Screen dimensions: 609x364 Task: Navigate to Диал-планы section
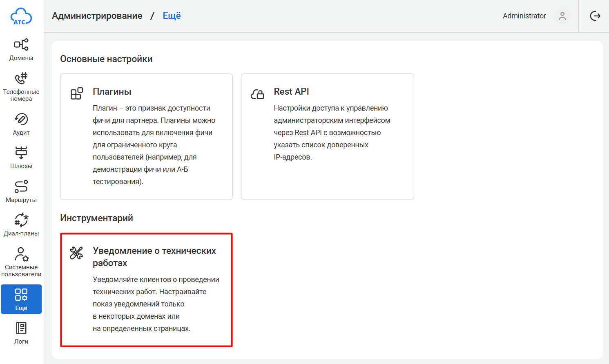[21, 225]
